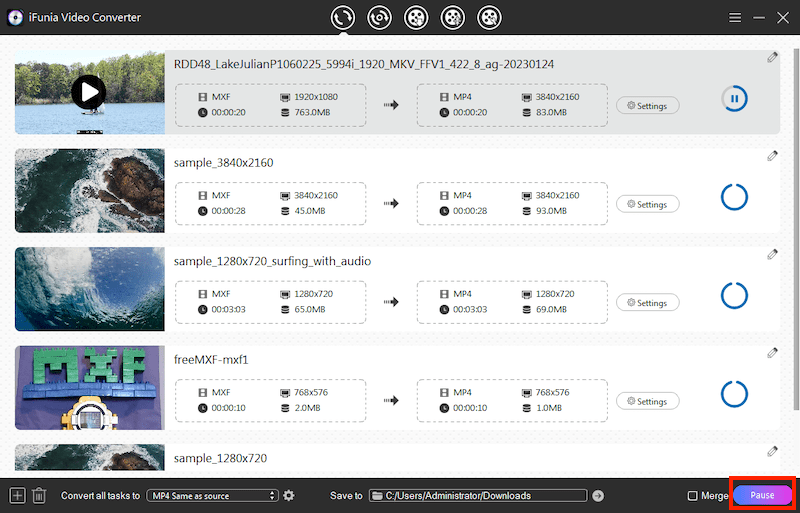Play the RDD48_LakeJulian video thumbnail preview
This screenshot has width=800, height=513.
(x=89, y=93)
